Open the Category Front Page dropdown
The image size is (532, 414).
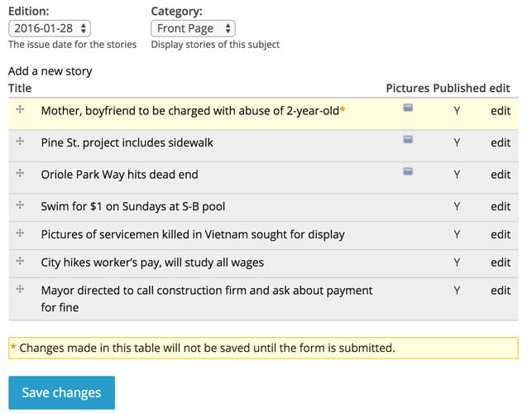click(193, 28)
